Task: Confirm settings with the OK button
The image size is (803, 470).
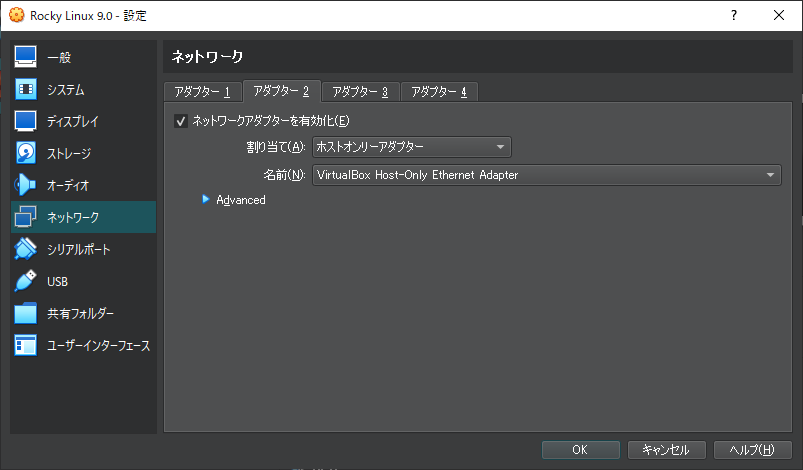Action: tap(580, 450)
